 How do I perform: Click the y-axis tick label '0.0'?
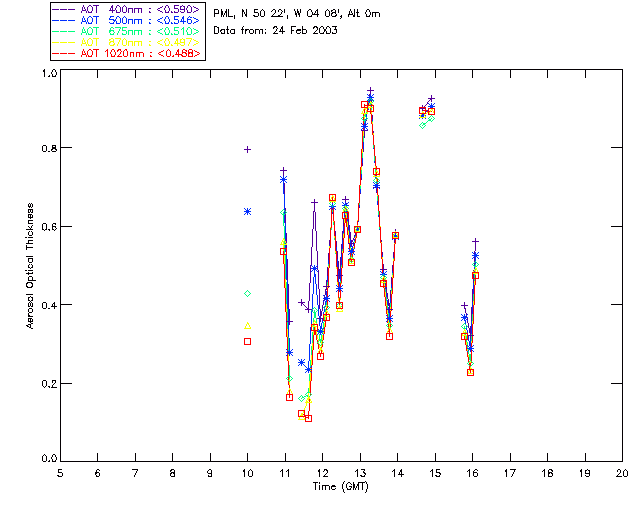(x=49, y=459)
